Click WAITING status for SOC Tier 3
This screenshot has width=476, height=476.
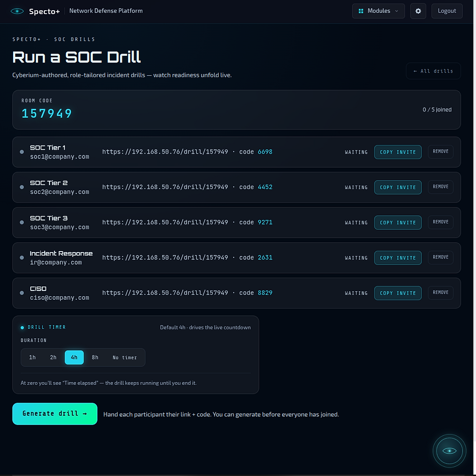(356, 222)
